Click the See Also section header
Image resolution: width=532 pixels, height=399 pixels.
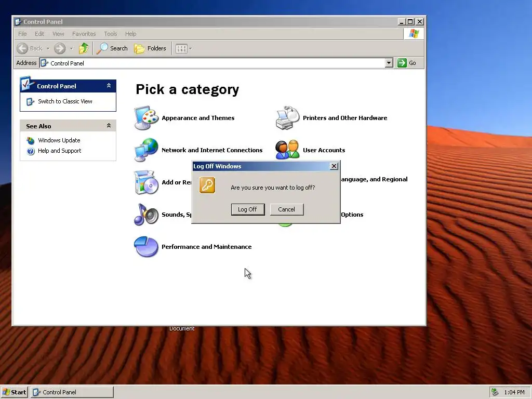(68, 126)
